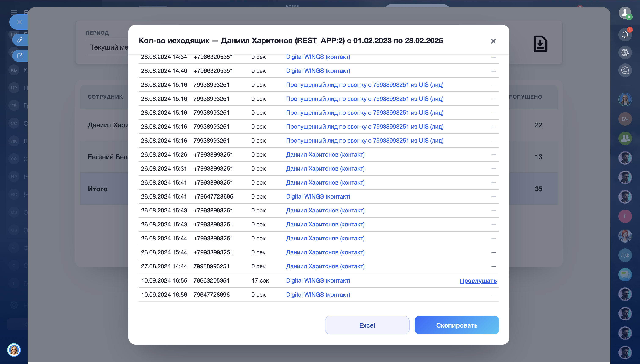Click the assistant avatar at bottom left
The width and height of the screenshot is (640, 364).
pyautogui.click(x=14, y=350)
